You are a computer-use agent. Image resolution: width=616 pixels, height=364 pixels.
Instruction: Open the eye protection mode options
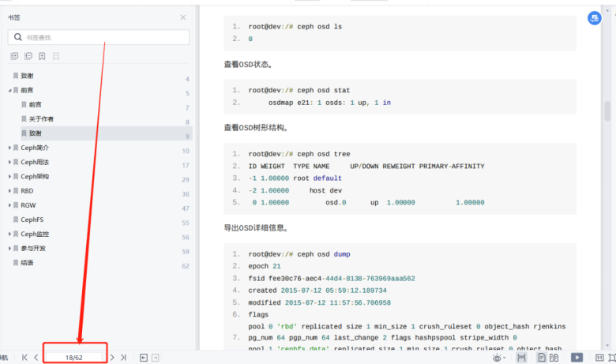[498, 358]
